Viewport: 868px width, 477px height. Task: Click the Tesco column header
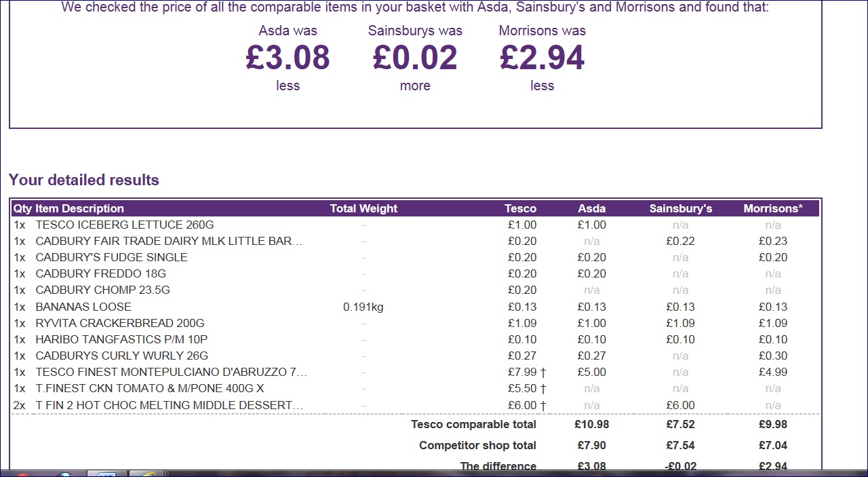tap(520, 208)
